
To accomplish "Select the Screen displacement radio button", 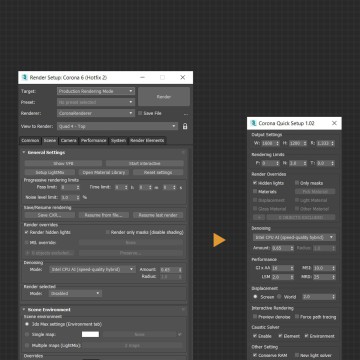I will pyautogui.click(x=255, y=296).
